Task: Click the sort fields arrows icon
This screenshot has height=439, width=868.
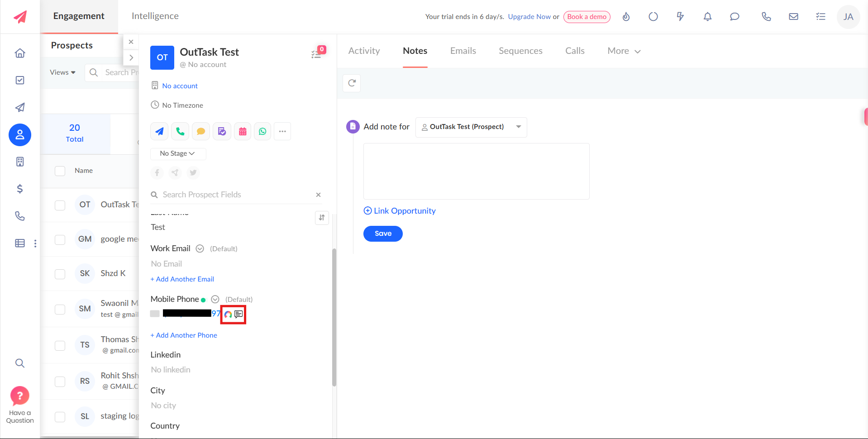Action: [x=322, y=218]
